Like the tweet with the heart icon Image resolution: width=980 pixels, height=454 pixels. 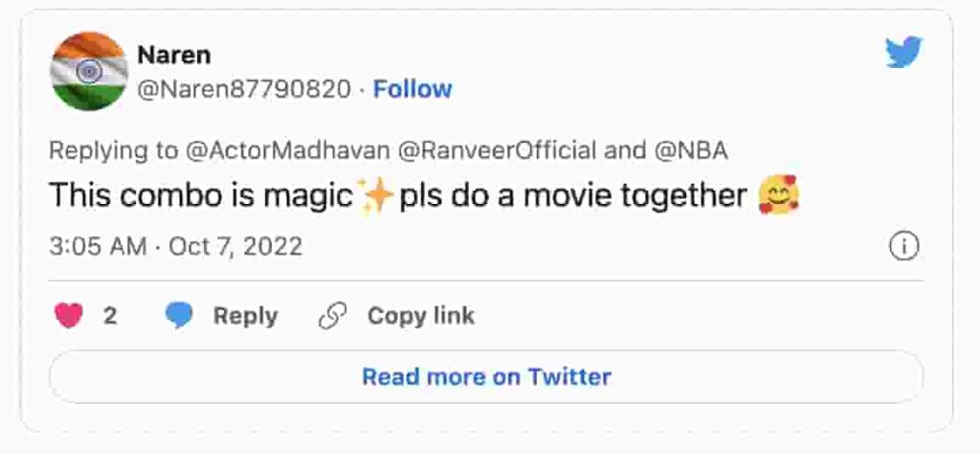69,316
